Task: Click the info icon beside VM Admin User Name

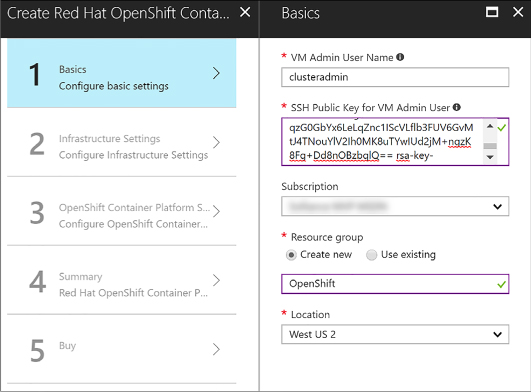Action: point(400,57)
